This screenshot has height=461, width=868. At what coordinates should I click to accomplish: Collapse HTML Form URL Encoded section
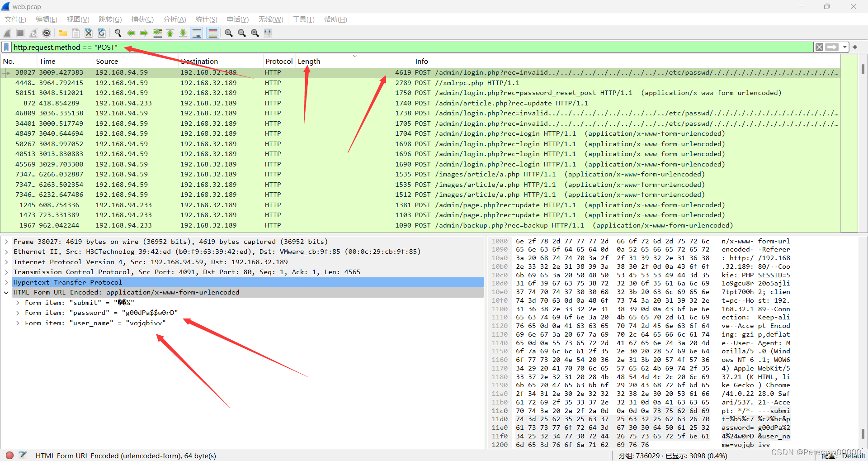[x=6, y=292]
